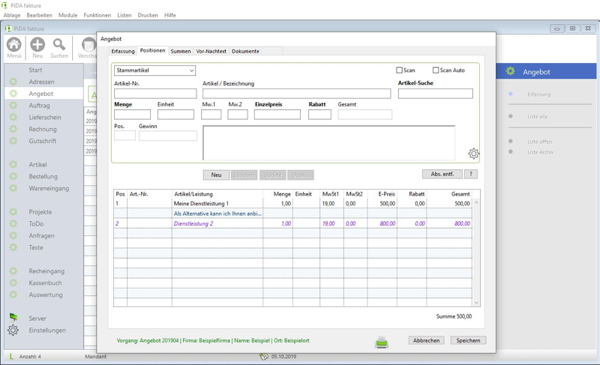Click the gear icon beside Bestellung
Screen dimensions: 600x365
point(13,176)
